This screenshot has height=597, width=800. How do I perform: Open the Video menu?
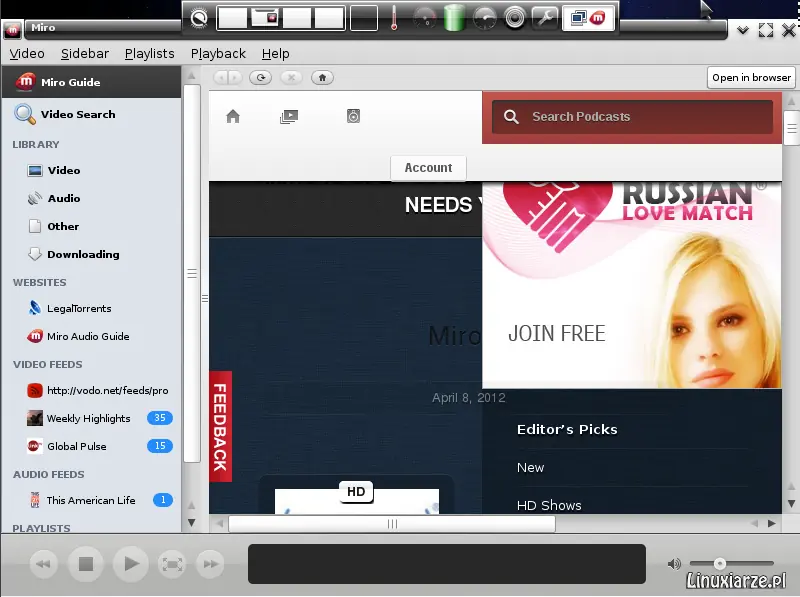[27, 54]
